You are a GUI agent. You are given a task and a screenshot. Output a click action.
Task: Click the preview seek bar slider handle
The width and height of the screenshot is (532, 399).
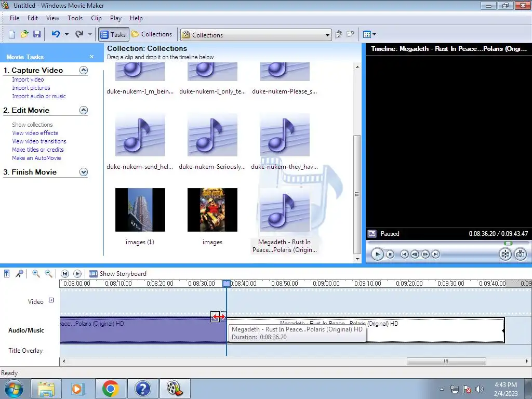click(x=508, y=243)
